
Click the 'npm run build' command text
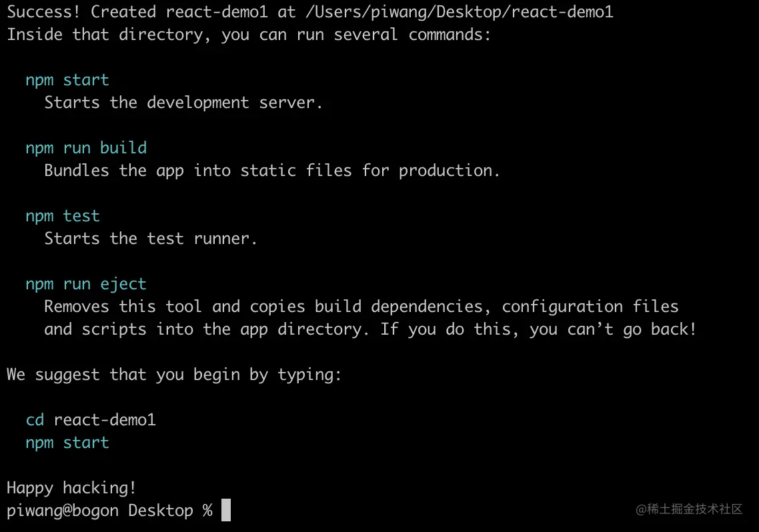[86, 148]
